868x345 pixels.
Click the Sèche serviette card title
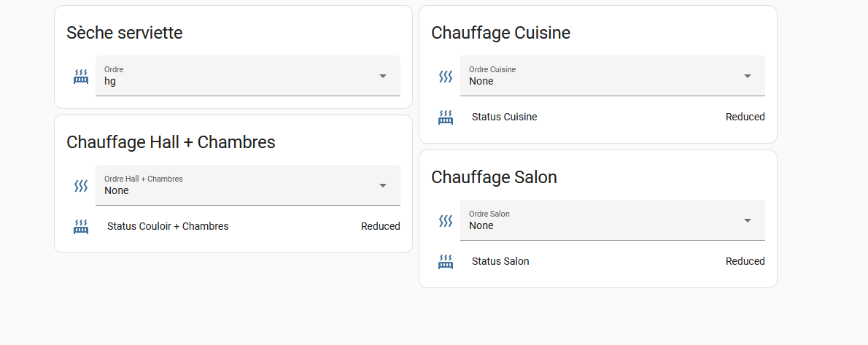125,33
